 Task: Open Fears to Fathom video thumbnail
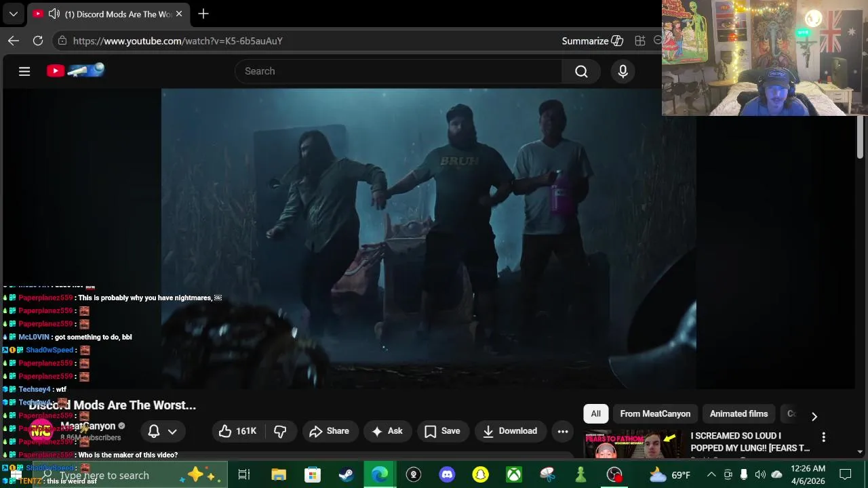pyautogui.click(x=633, y=444)
